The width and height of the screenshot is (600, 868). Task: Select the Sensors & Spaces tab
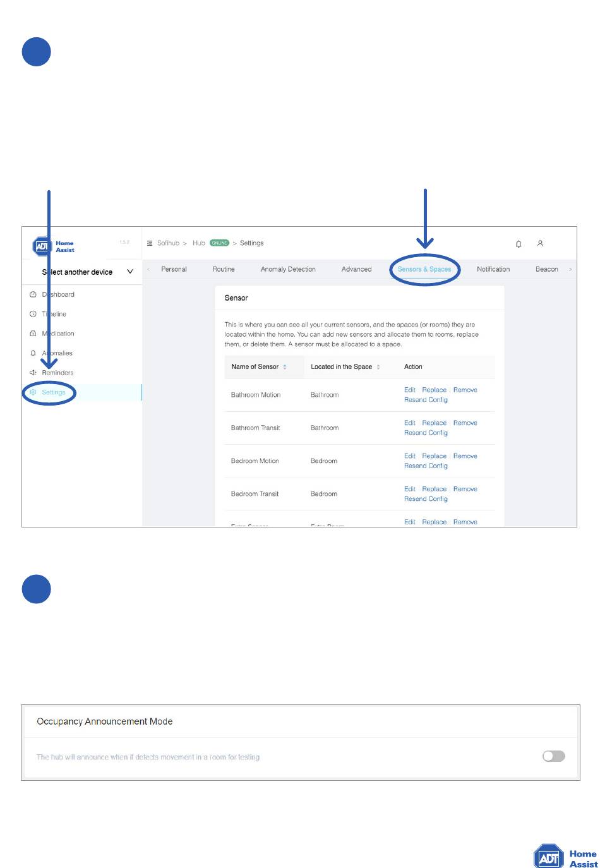pos(424,269)
